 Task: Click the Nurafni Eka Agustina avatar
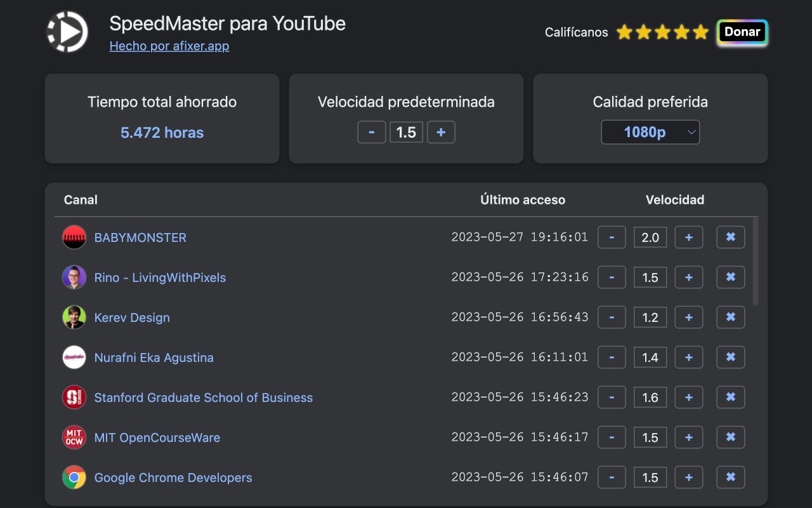coord(74,358)
